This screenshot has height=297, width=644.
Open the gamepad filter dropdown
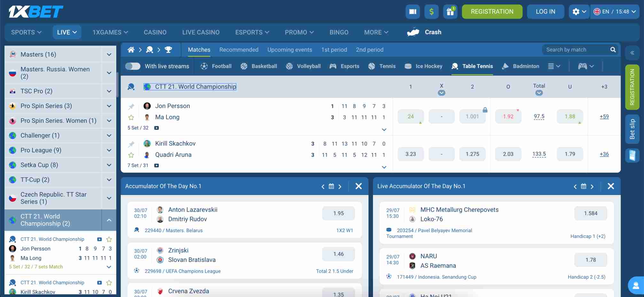click(x=586, y=66)
